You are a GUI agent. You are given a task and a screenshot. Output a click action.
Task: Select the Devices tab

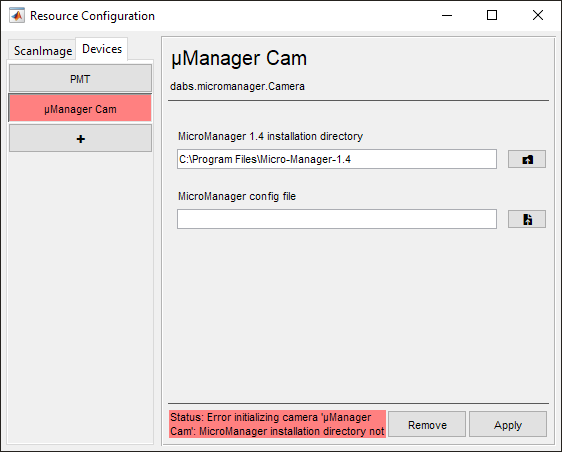coord(102,49)
